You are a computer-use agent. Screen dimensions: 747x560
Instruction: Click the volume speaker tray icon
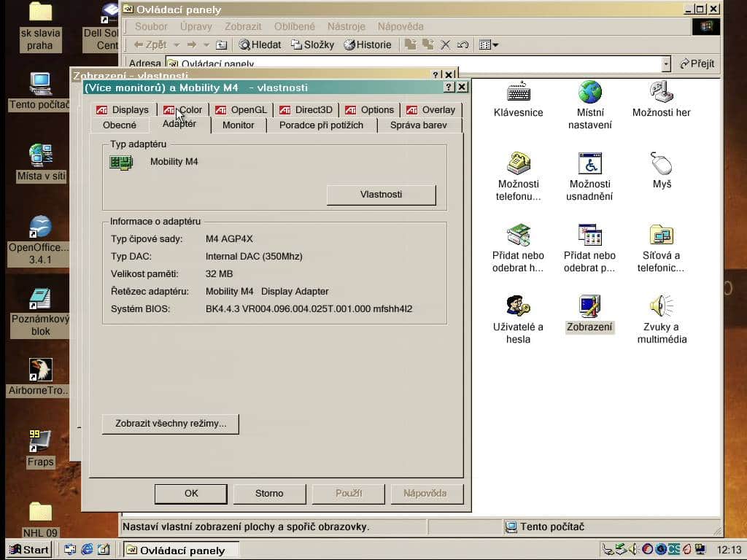click(634, 550)
